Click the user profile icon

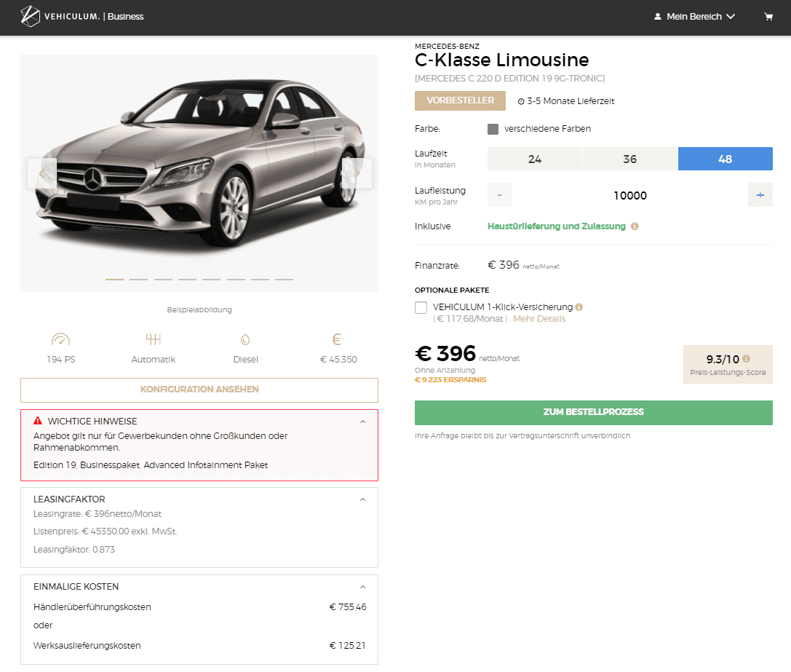click(657, 17)
